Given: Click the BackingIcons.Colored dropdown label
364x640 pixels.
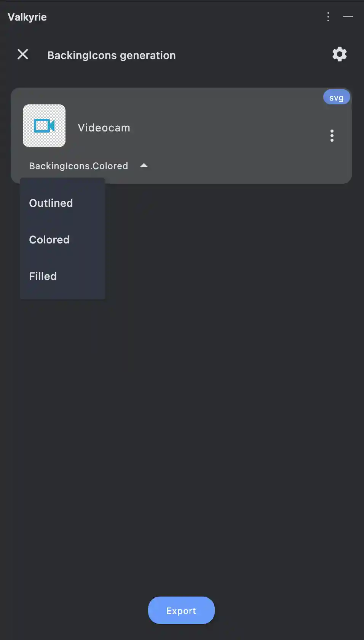Looking at the screenshot, I should [x=78, y=166].
